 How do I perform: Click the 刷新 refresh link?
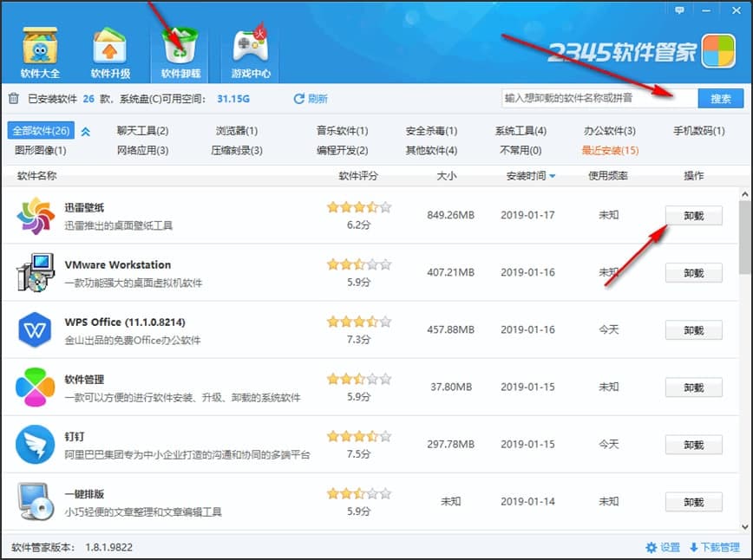[x=311, y=99]
